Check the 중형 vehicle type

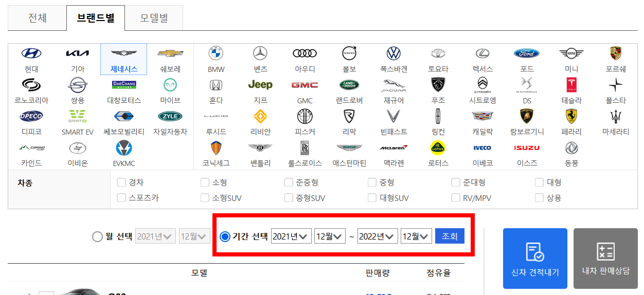click(x=372, y=182)
